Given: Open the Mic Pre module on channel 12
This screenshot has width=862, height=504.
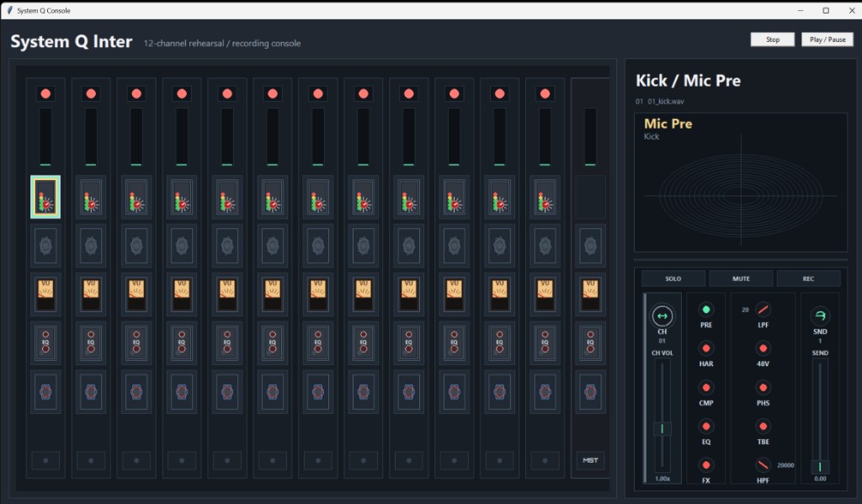Looking at the screenshot, I should click(x=545, y=197).
